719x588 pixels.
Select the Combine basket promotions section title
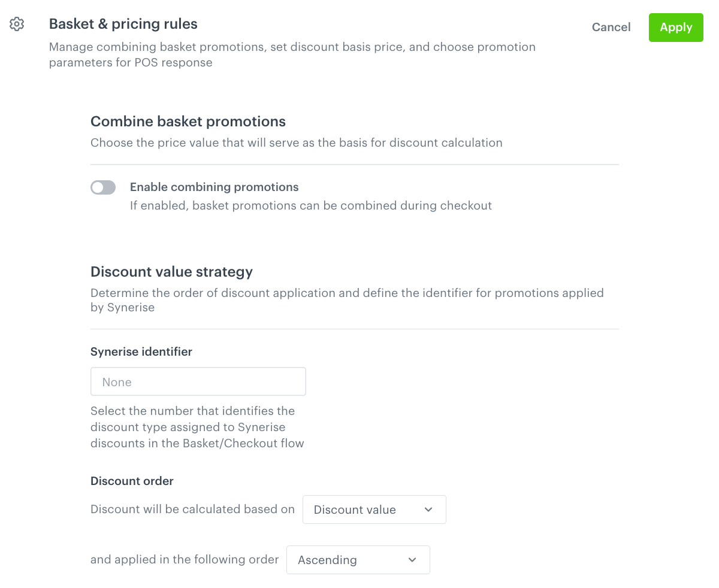coord(188,122)
